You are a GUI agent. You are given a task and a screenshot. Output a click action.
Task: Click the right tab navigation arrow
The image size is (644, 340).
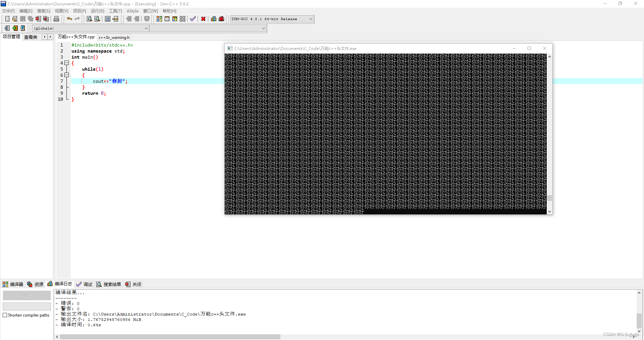(x=50, y=37)
